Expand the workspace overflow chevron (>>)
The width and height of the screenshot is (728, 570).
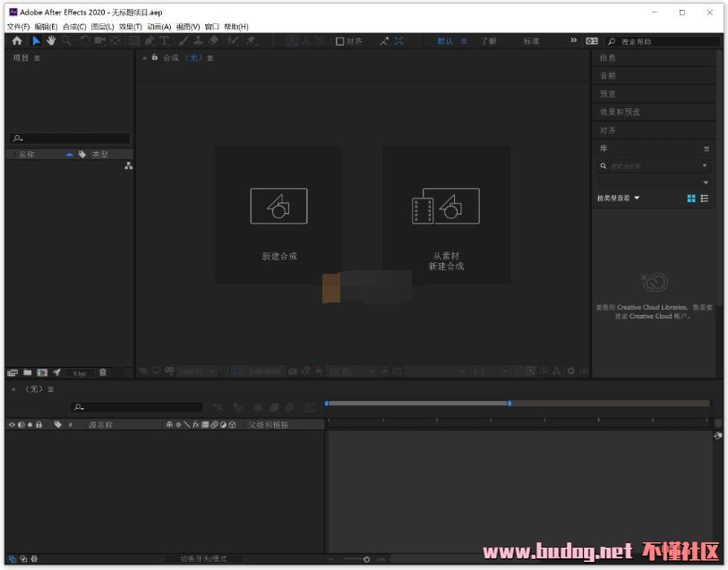(x=574, y=40)
